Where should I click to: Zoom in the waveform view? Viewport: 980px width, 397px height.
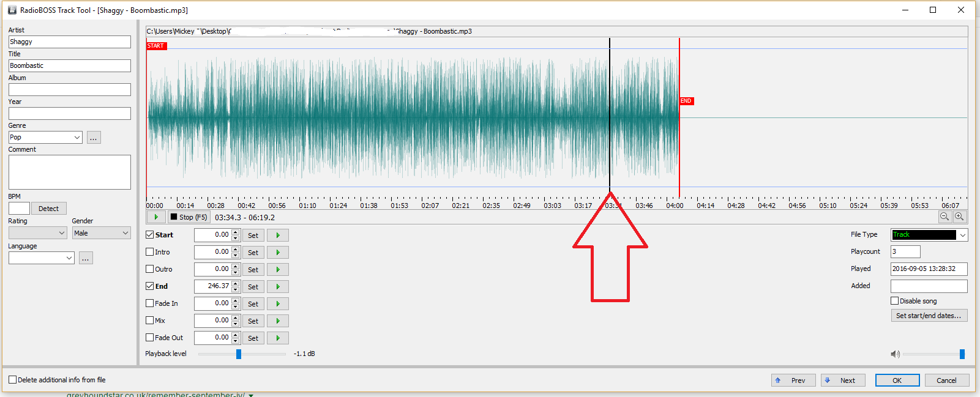[960, 217]
